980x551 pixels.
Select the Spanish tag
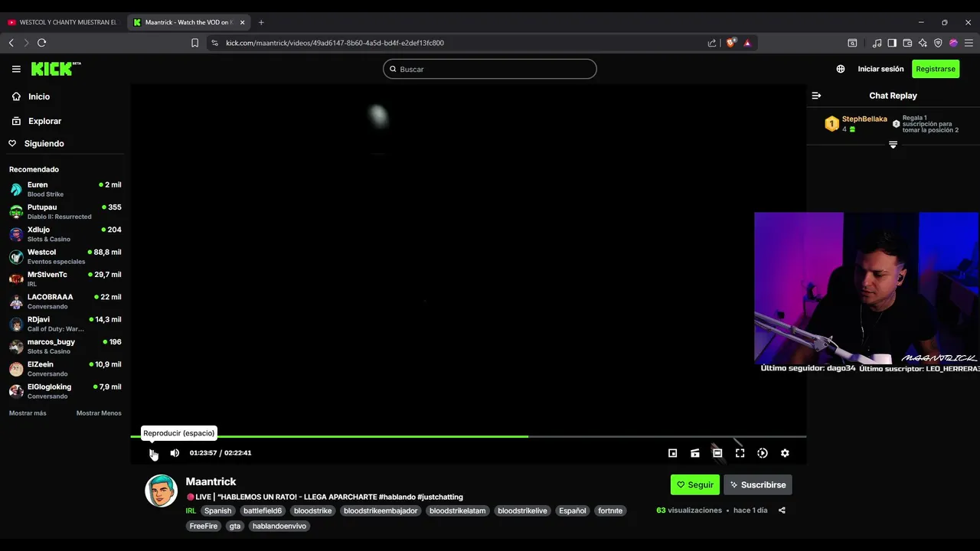coord(217,510)
